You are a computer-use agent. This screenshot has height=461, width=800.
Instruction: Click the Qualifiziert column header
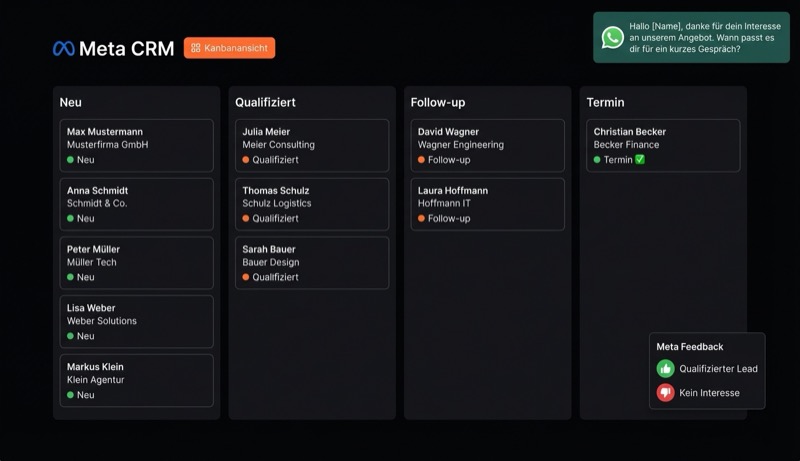click(x=265, y=102)
